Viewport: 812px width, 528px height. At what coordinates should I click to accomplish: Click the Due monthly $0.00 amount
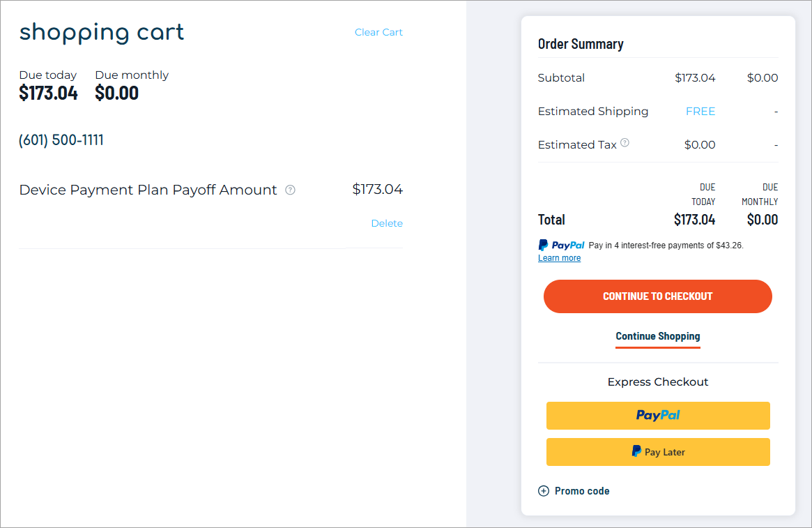(x=116, y=92)
